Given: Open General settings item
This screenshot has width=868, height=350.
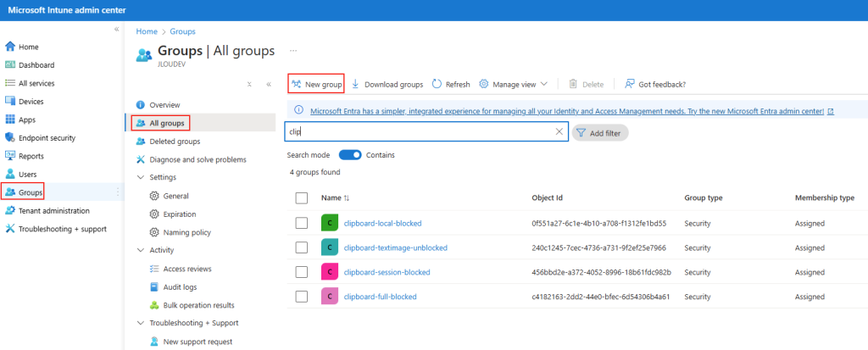Looking at the screenshot, I should (x=176, y=196).
